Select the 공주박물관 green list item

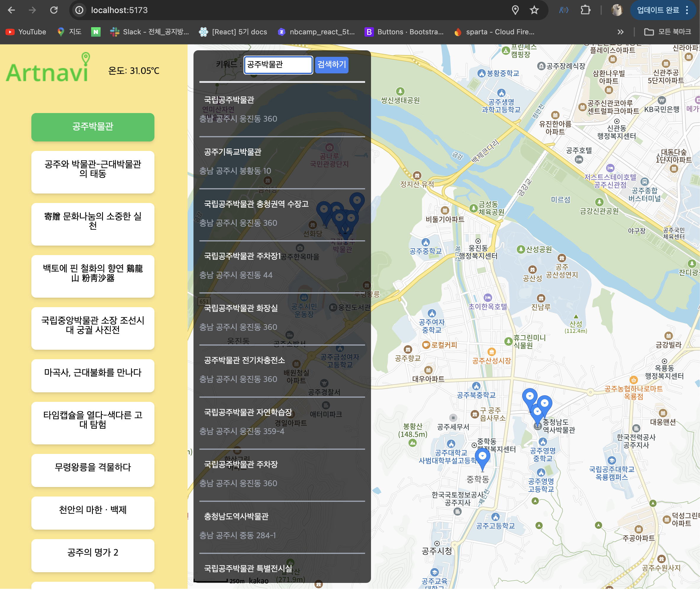click(x=93, y=127)
